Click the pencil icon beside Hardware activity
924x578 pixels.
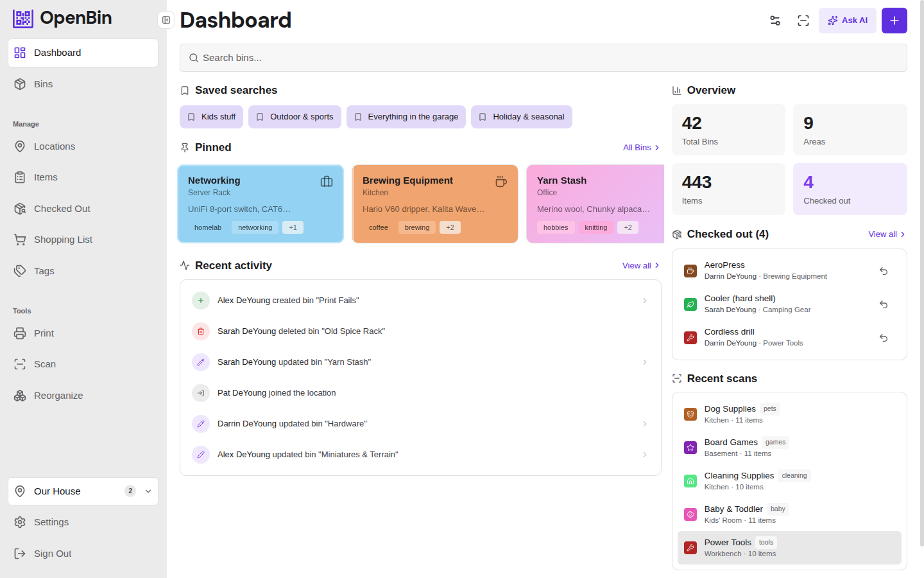click(201, 424)
